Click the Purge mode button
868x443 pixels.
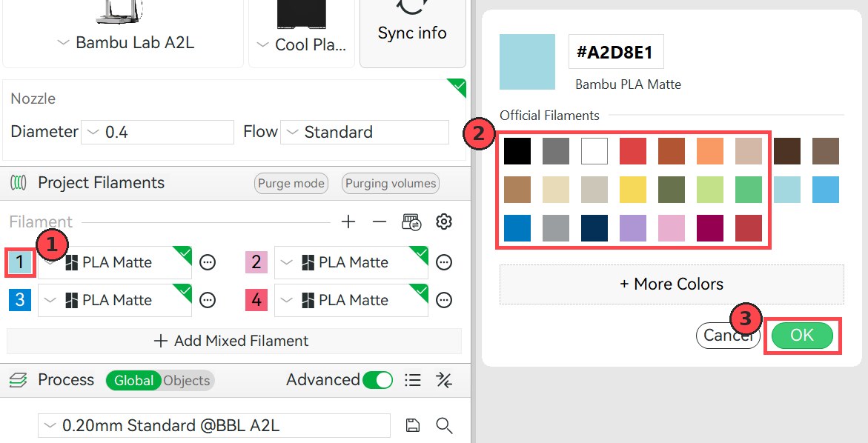tap(291, 183)
